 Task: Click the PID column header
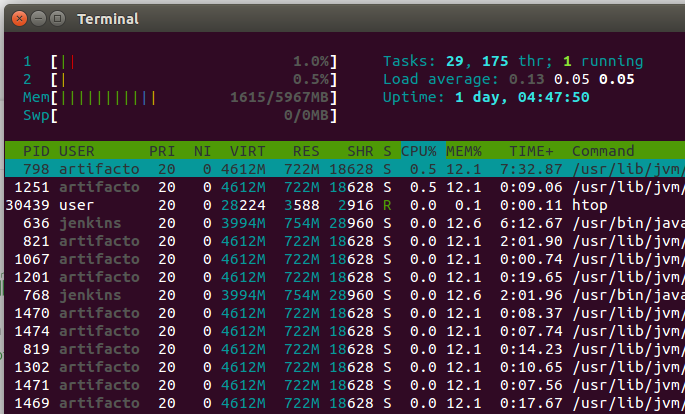36,150
